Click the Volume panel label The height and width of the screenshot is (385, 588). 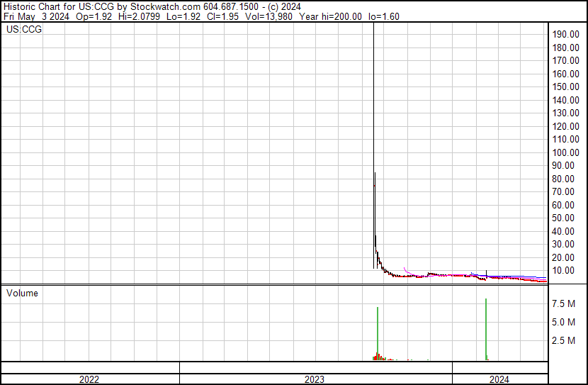click(x=22, y=293)
